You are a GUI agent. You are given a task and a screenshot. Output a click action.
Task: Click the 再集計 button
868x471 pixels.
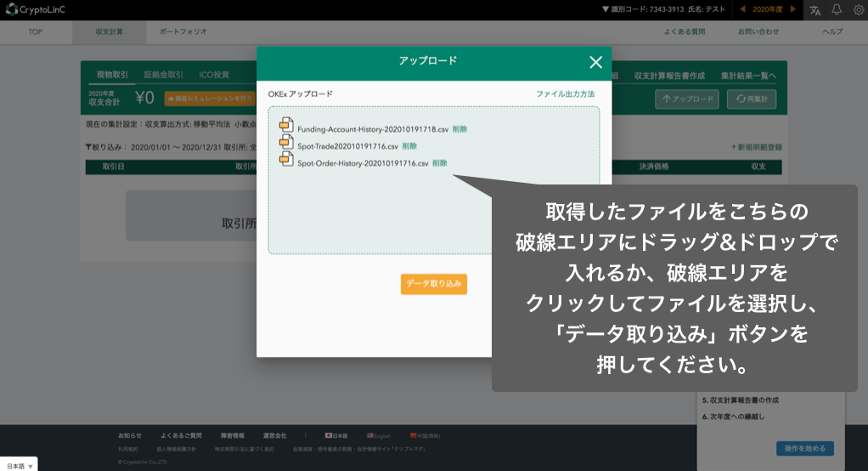[752, 99]
